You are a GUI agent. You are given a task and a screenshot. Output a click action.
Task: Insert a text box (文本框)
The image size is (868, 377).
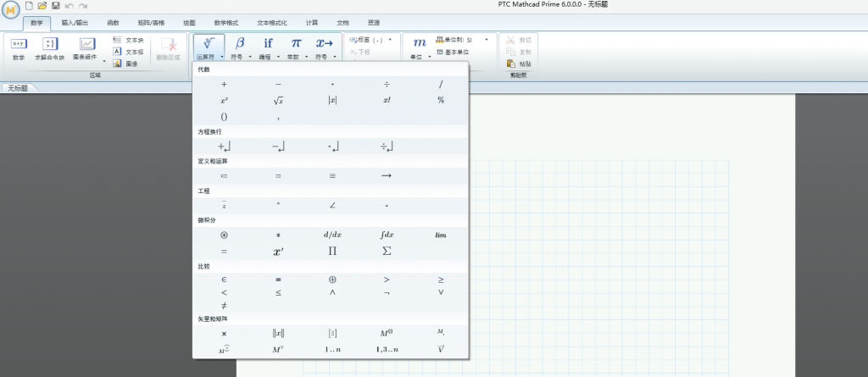pos(129,52)
